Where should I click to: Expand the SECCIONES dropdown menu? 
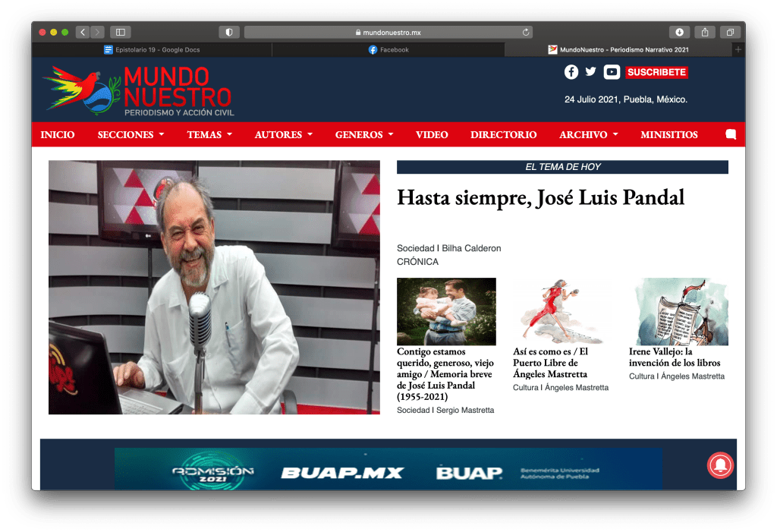click(131, 134)
